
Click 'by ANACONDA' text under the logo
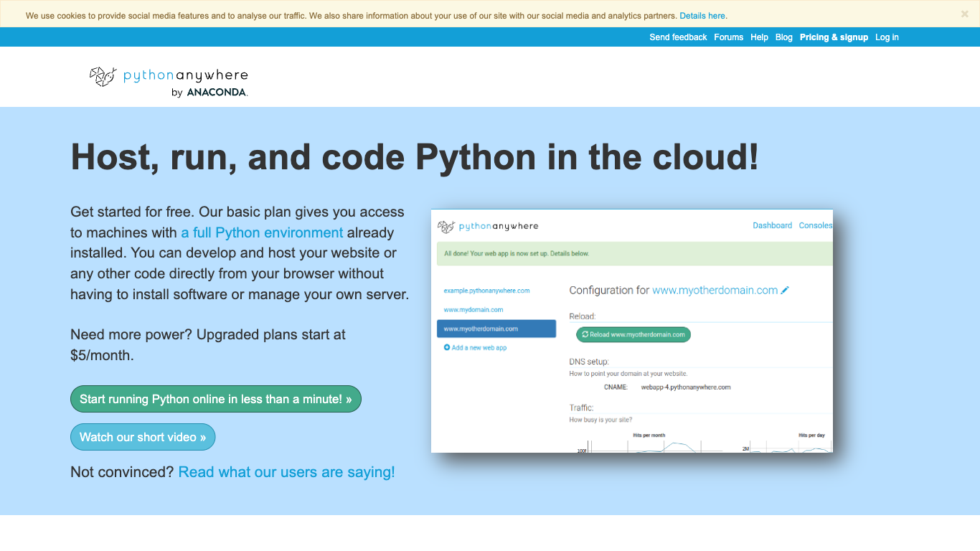click(x=209, y=93)
